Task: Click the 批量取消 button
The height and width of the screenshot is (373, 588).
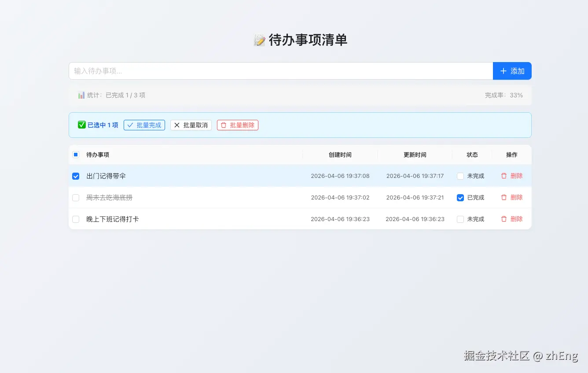Action: point(191,125)
